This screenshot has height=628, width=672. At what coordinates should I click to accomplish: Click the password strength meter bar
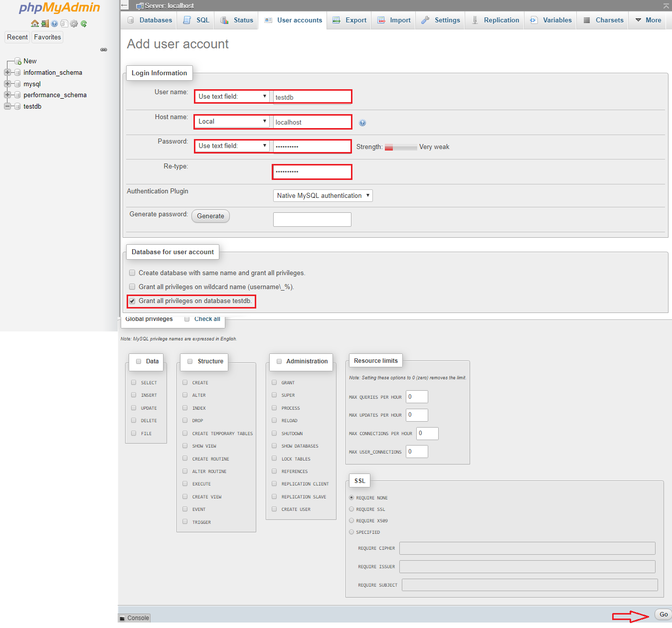pos(401,148)
